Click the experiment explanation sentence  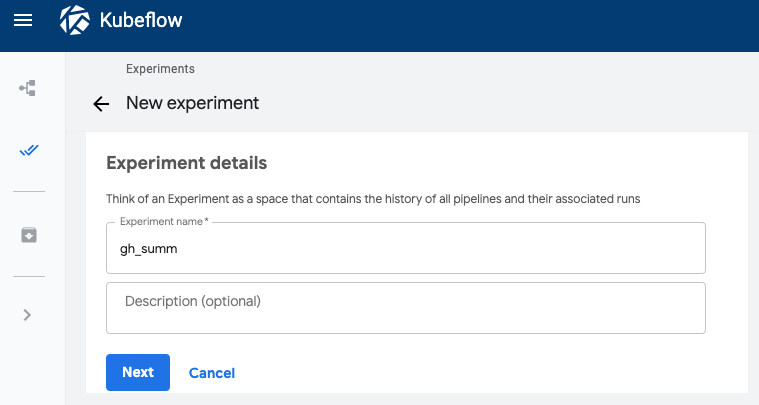click(372, 199)
